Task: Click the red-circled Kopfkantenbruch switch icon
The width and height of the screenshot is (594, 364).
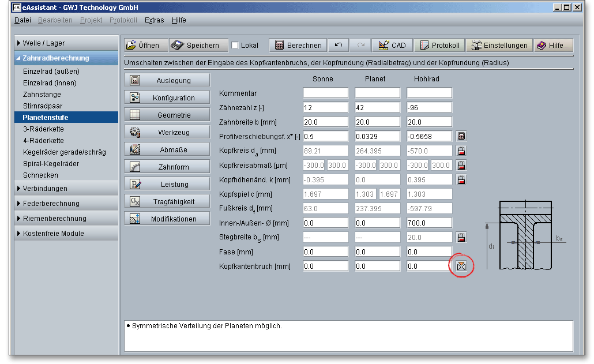Action: [461, 266]
